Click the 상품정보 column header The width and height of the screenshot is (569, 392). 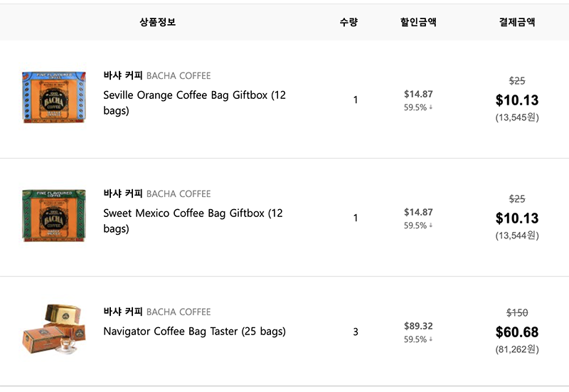pos(157,22)
